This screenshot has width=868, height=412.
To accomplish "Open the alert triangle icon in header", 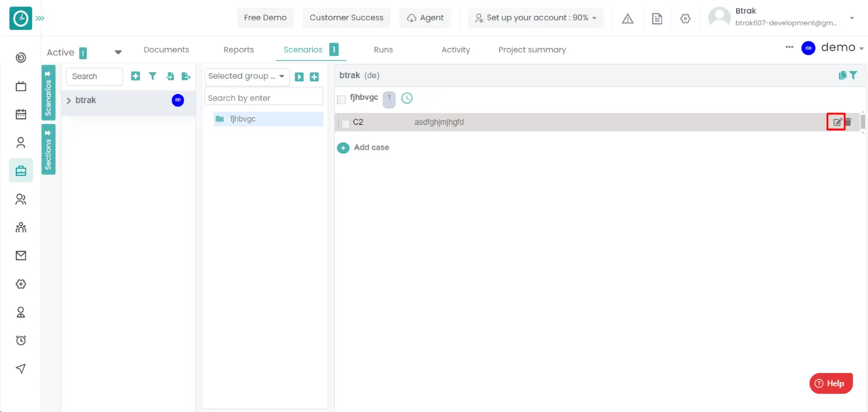I will coord(628,18).
